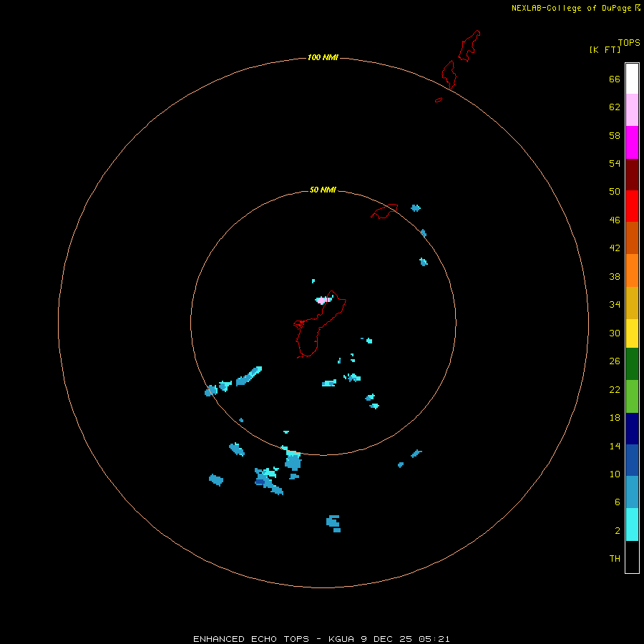Select the bright red legend swatch
Image resolution: width=644 pixels, height=644 pixels.
[632, 206]
